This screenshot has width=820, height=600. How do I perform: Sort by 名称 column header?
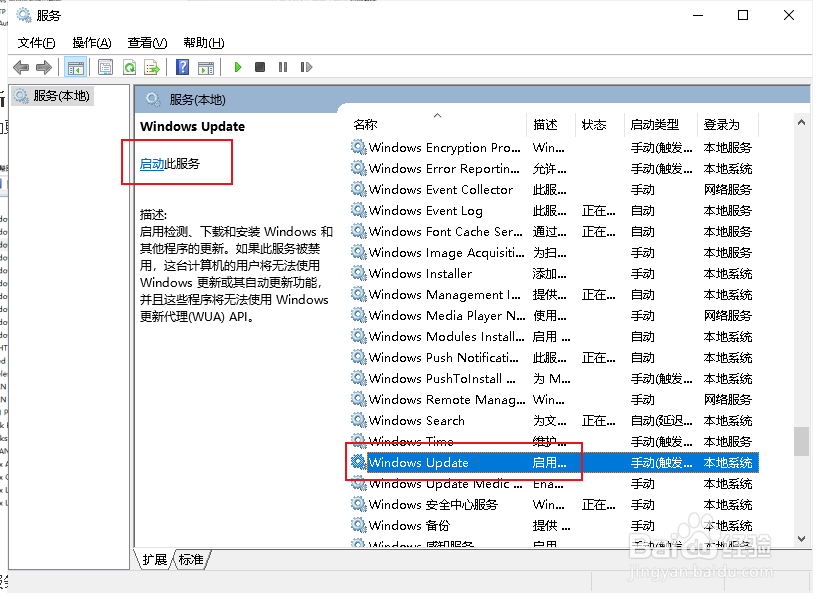click(x=437, y=124)
